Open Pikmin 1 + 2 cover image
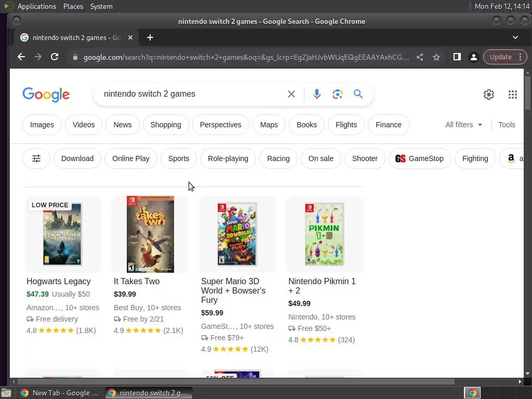532x399 pixels. (x=324, y=234)
